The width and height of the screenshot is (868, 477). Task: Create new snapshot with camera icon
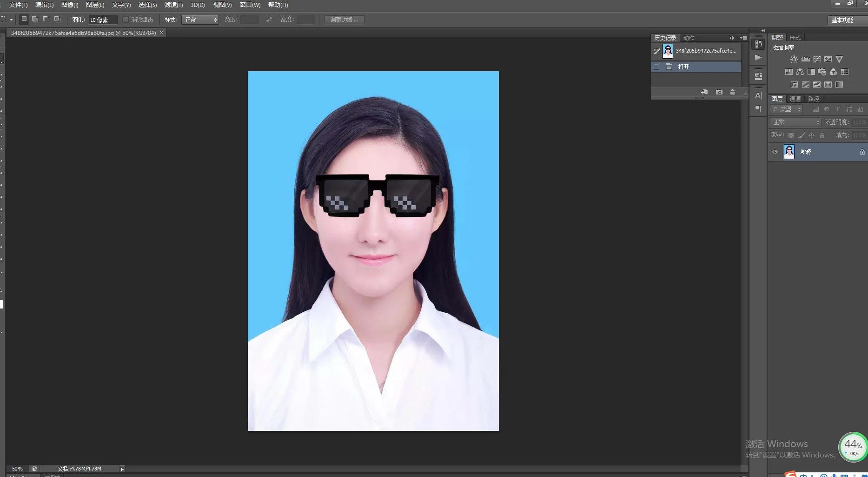click(x=719, y=92)
